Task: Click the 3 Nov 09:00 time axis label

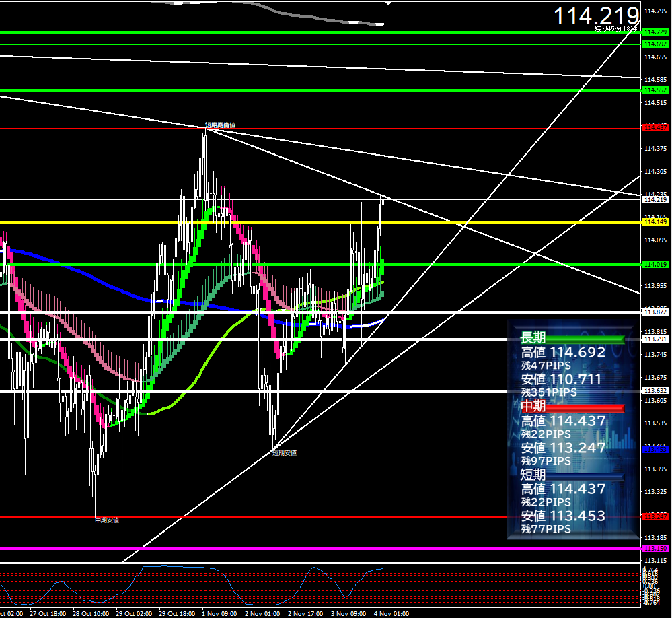Action: pyautogui.click(x=348, y=614)
